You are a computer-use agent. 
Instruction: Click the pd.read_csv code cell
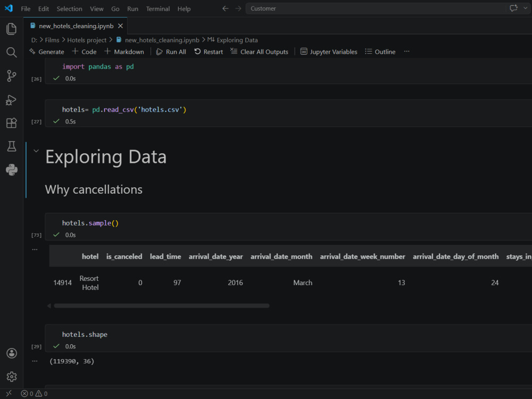288,114
